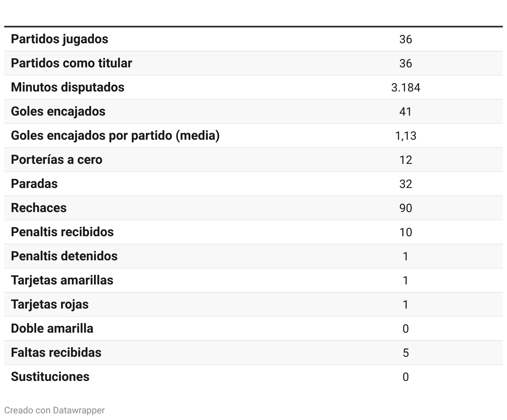507x420 pixels.
Task: Click the 1,13 average value
Action: coord(406,136)
